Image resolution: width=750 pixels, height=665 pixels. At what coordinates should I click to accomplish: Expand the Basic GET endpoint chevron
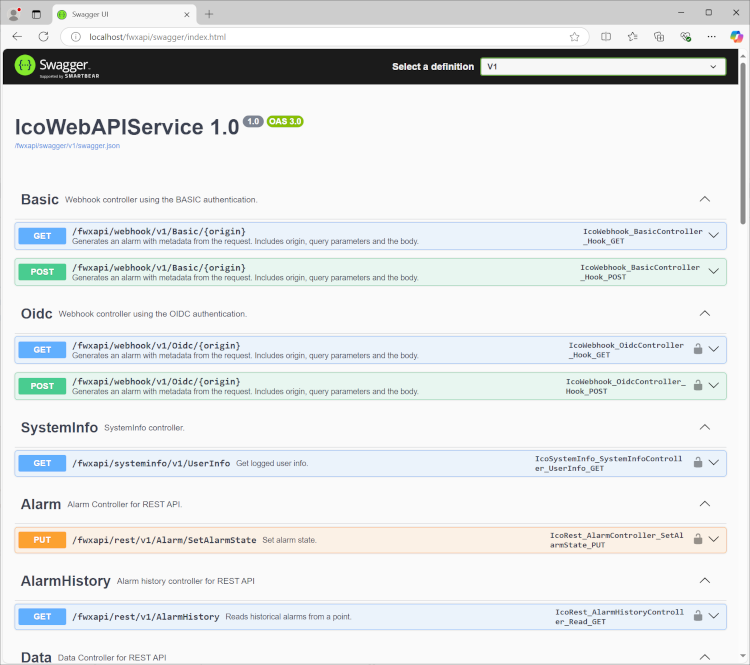(x=714, y=235)
